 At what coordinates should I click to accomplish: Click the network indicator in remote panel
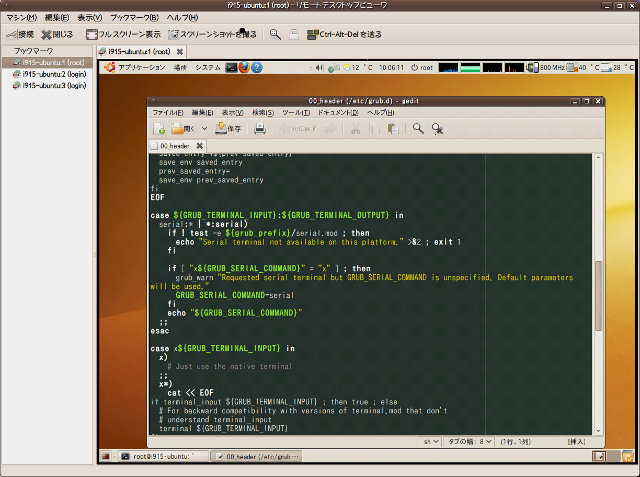[334, 68]
